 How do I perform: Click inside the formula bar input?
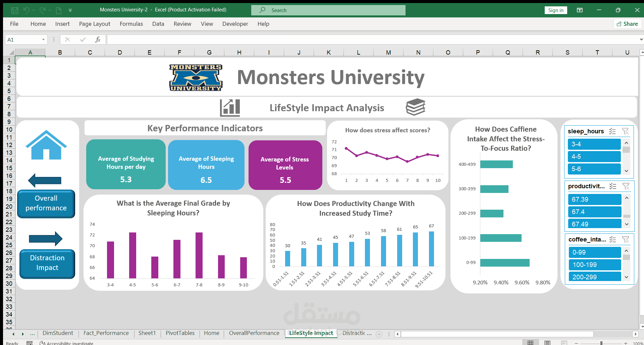pos(372,40)
